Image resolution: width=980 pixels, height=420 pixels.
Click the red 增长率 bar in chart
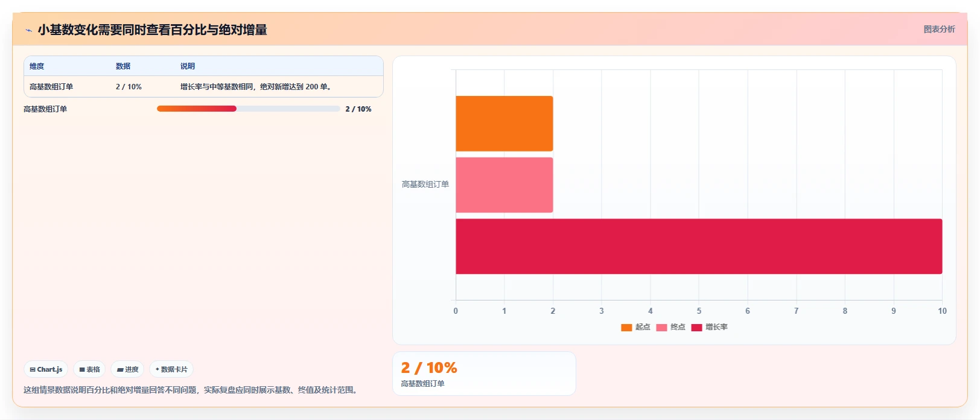tap(699, 246)
